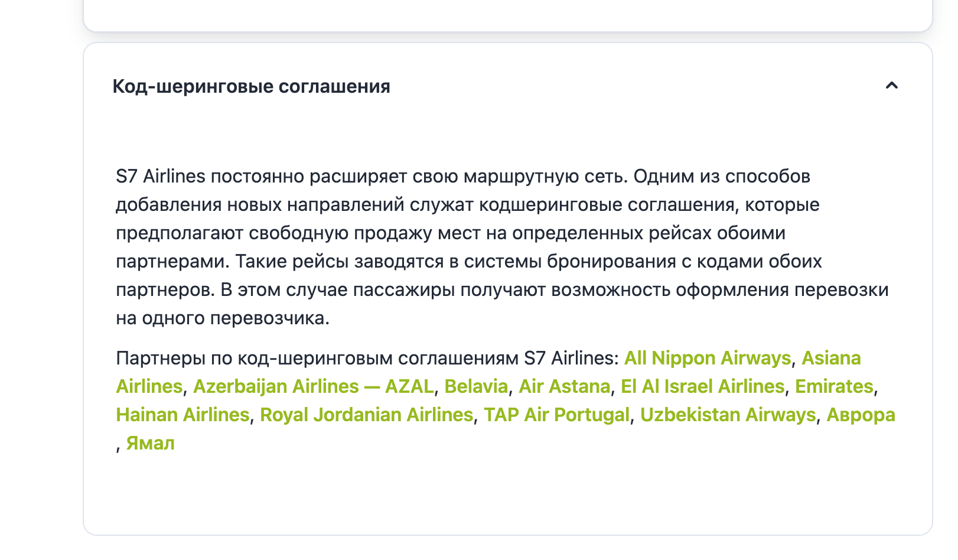Open the Аврора airline link
Image resolution: width=958 pixels, height=560 pixels.
pos(861,415)
